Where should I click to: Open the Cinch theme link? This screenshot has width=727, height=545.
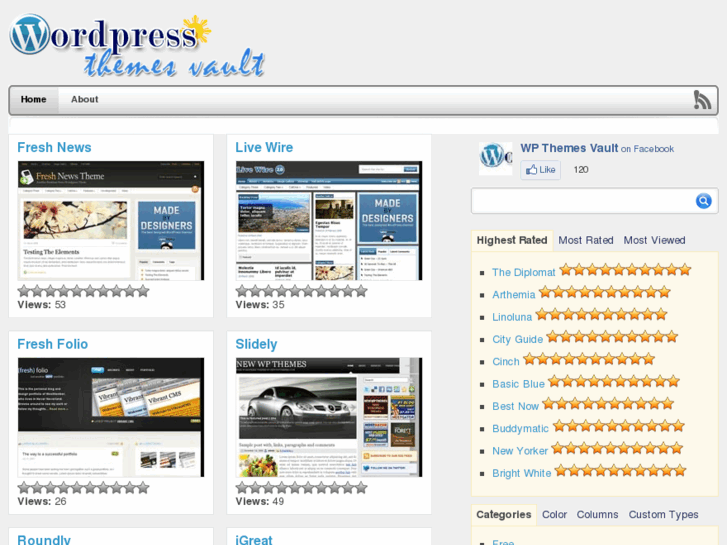coord(506,361)
